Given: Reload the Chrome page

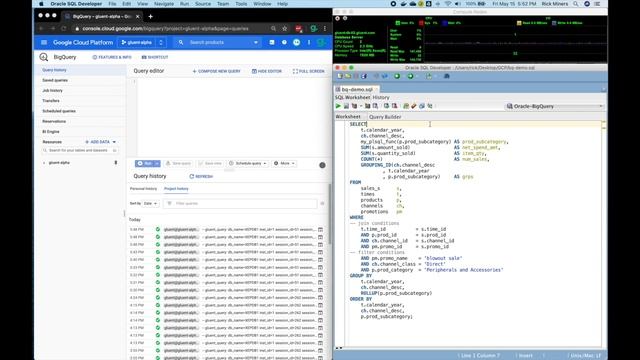Looking at the screenshot, I should click(64, 29).
